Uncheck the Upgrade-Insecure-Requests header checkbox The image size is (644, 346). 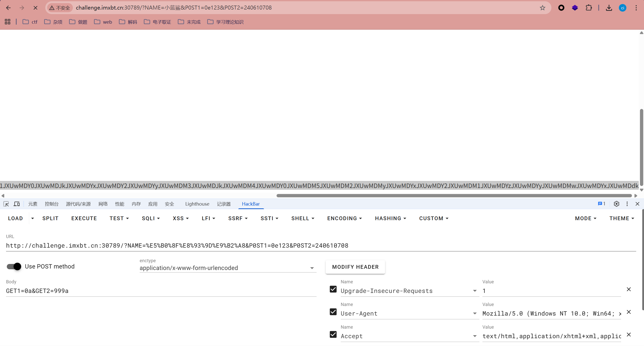(x=333, y=289)
